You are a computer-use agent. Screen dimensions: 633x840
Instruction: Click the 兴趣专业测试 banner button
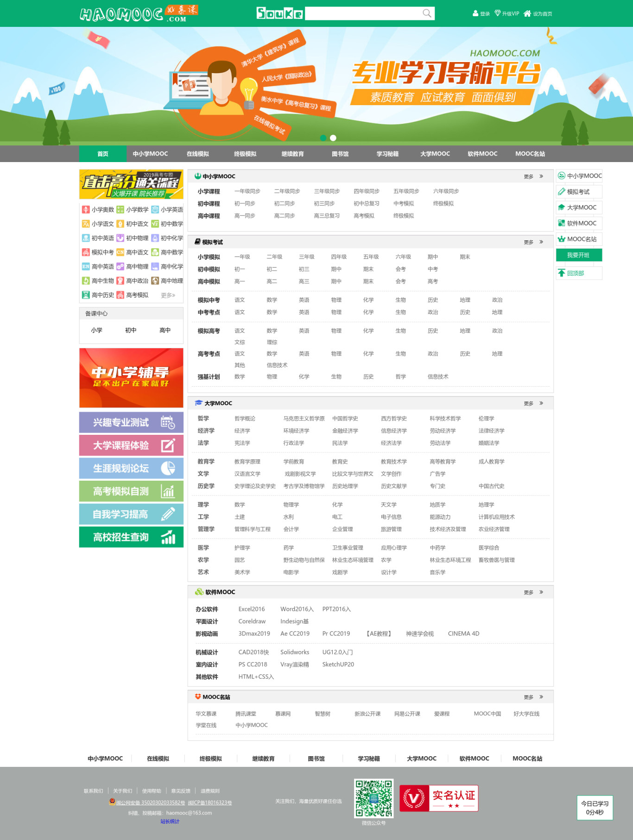(131, 422)
